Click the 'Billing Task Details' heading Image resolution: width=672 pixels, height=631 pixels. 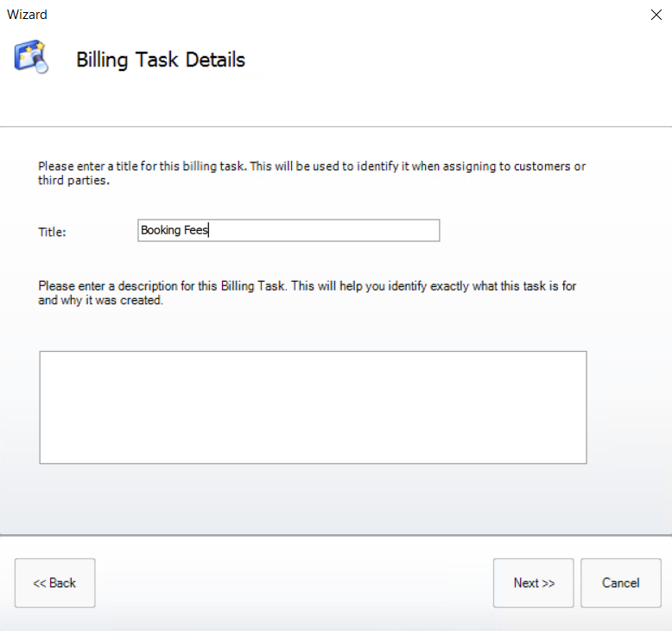tap(161, 60)
